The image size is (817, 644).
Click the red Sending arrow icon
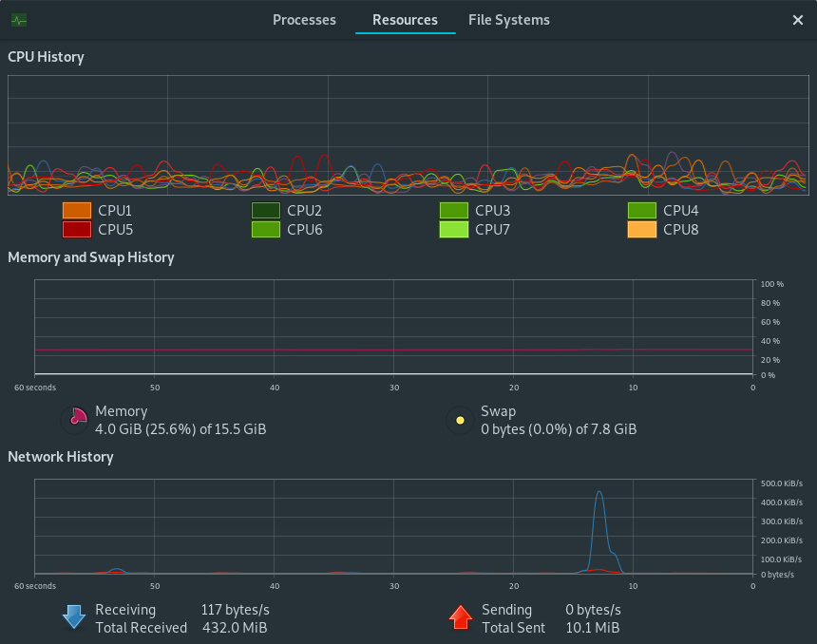(460, 616)
